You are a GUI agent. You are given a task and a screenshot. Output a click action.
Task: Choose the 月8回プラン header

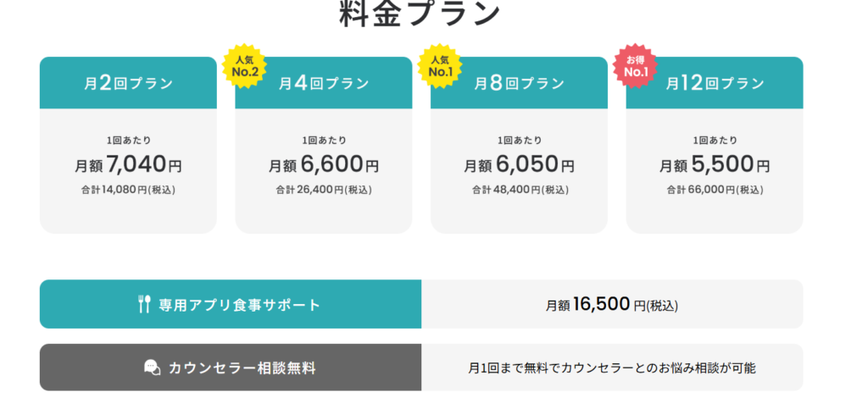pos(519,83)
